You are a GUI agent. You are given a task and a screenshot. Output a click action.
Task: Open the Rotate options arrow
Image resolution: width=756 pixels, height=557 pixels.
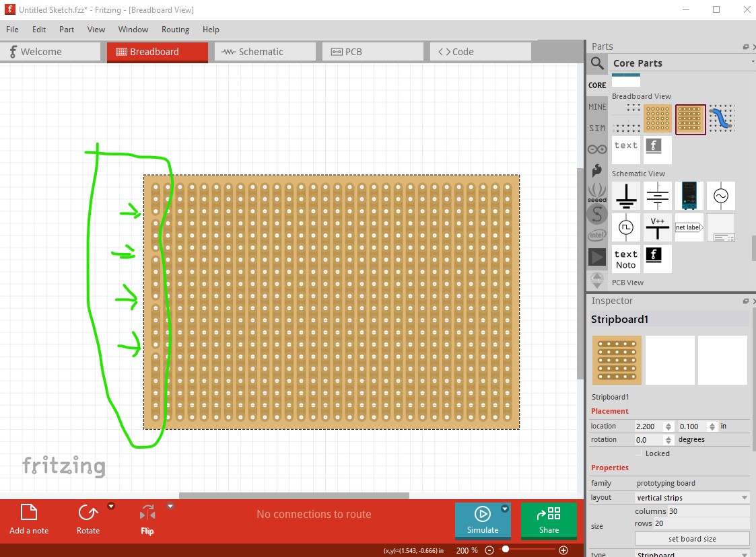(111, 506)
